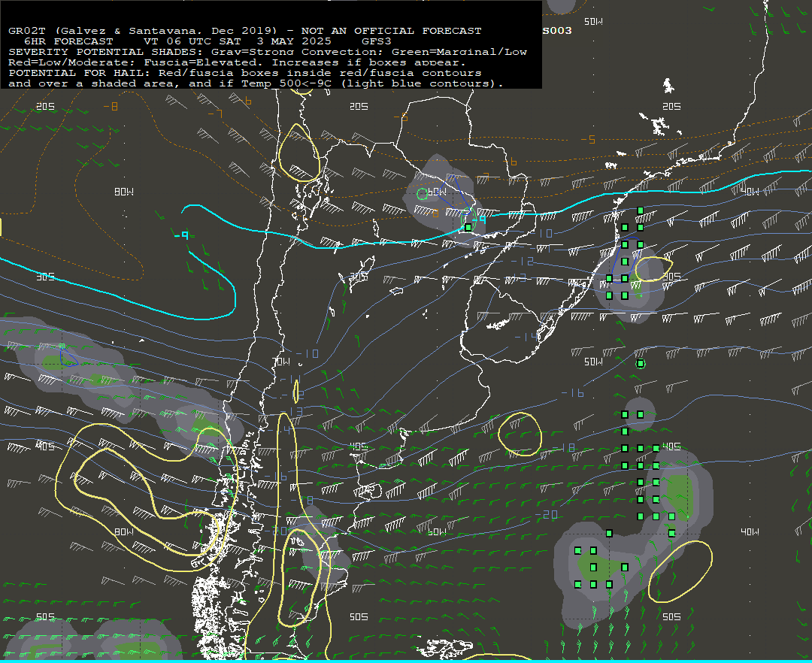
Task: Click the yellow oval at the southeast corner
Action: pyautogui.click(x=680, y=571)
